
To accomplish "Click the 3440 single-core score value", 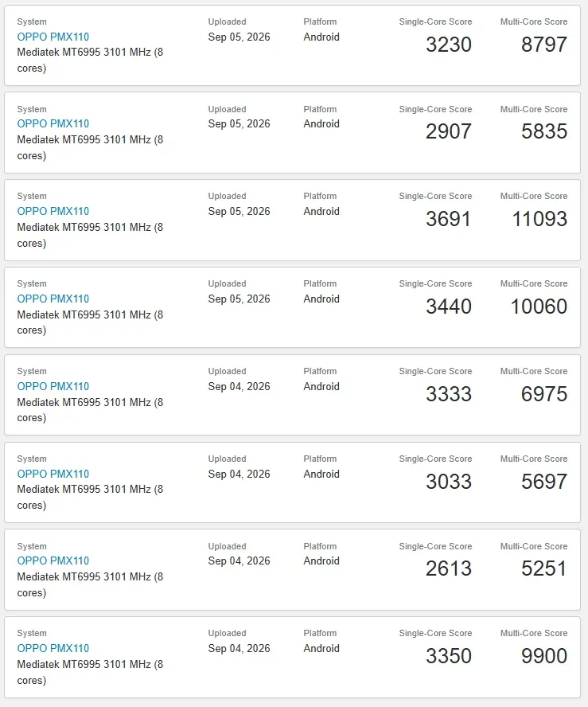I will pyautogui.click(x=448, y=307).
